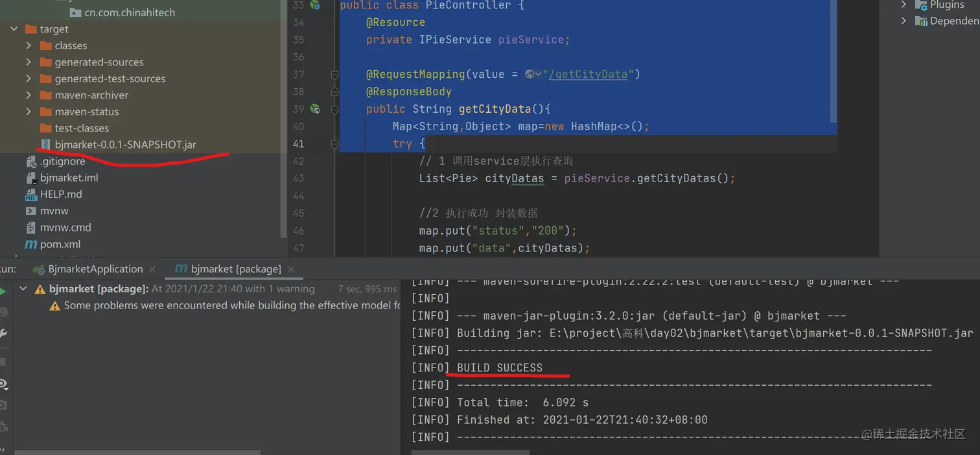Click the 'Total time: 6.092 s' console line
Screen dimensions: 980x455
[x=522, y=402]
